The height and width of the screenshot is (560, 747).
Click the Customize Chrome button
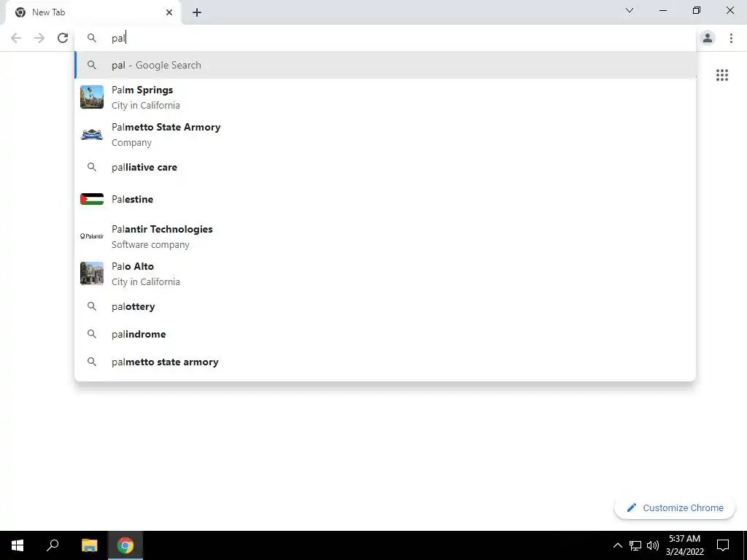click(x=675, y=507)
